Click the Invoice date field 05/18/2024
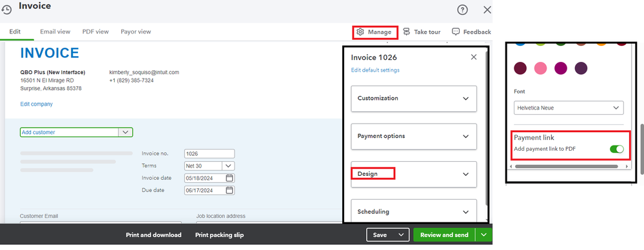 click(210, 178)
